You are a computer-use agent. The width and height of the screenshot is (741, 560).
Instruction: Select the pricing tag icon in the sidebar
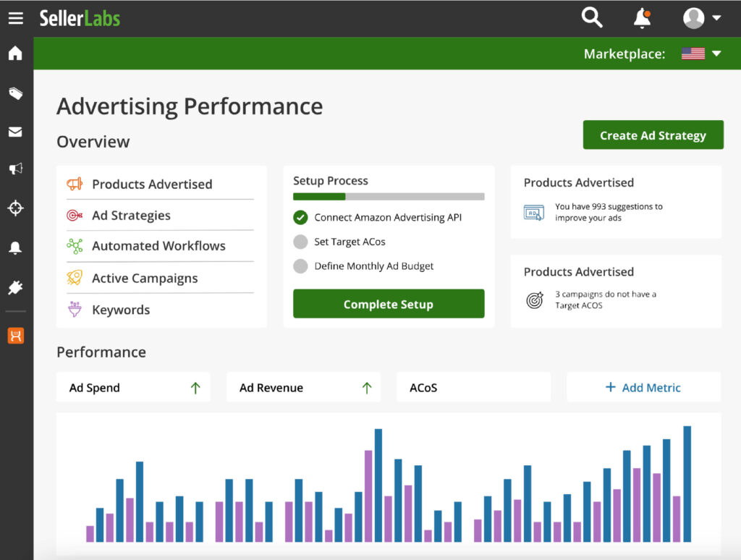(16, 93)
